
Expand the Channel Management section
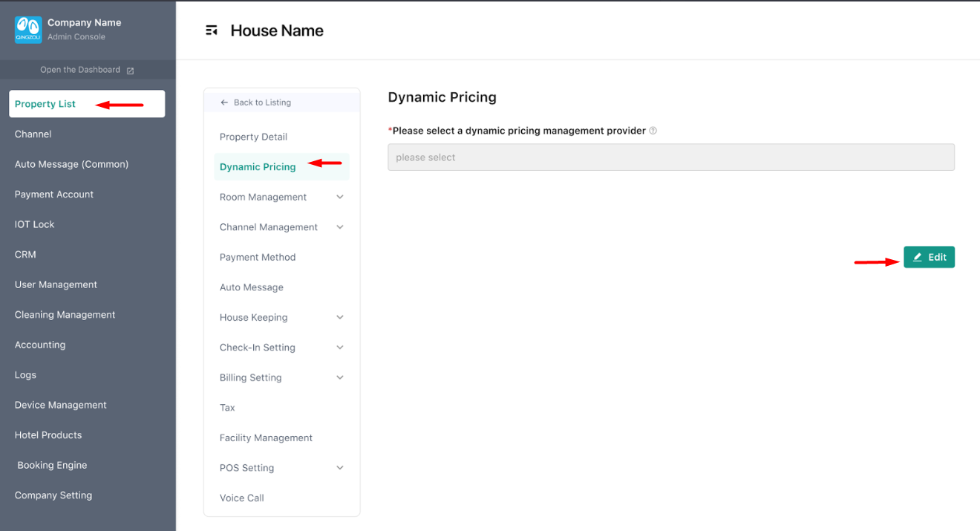coord(340,227)
